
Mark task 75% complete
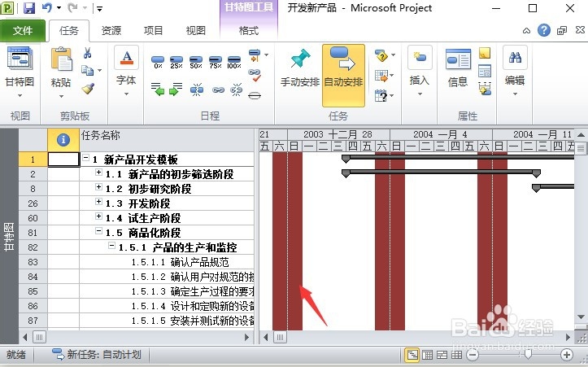pos(216,62)
